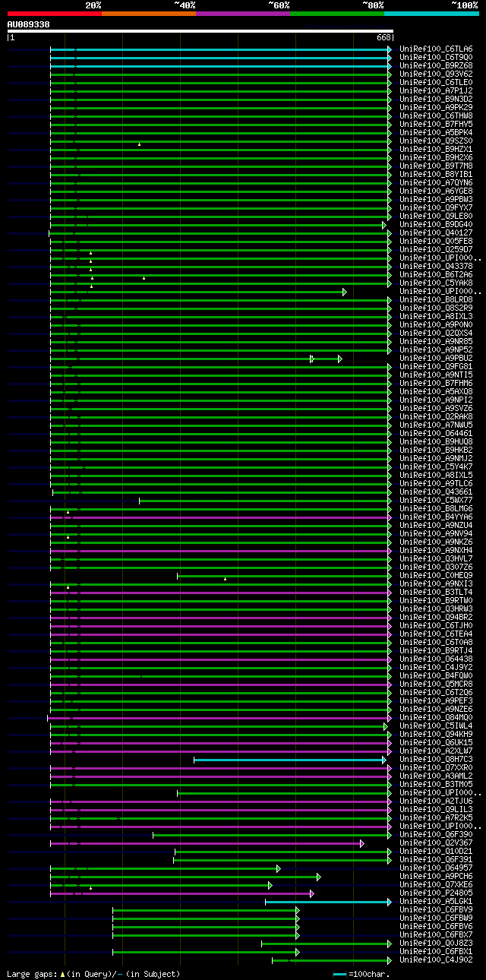Choose the UniRef100_A2TJU6 hit

point(436,801)
